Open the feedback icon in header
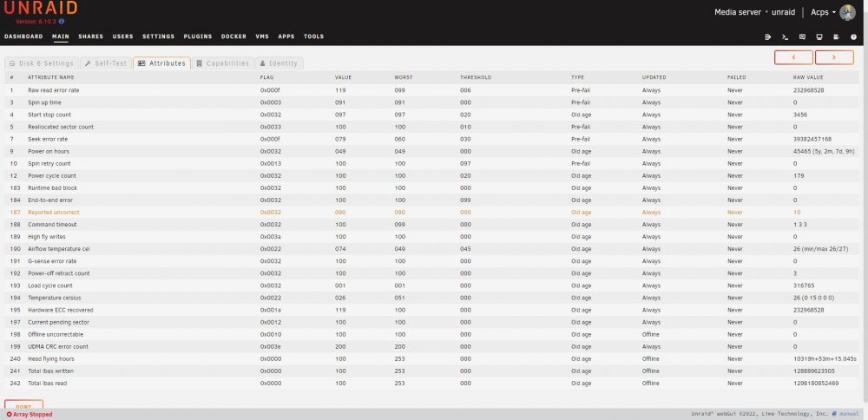The height and width of the screenshot is (420, 868). 802,37
